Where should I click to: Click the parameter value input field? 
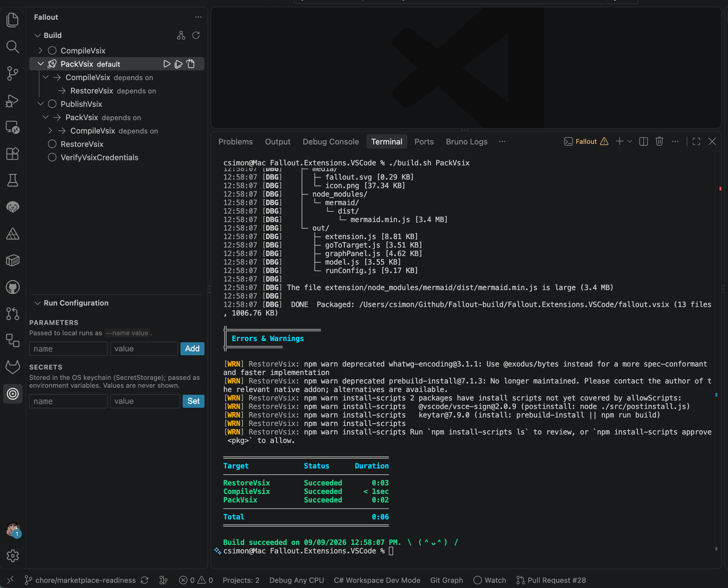(x=144, y=349)
